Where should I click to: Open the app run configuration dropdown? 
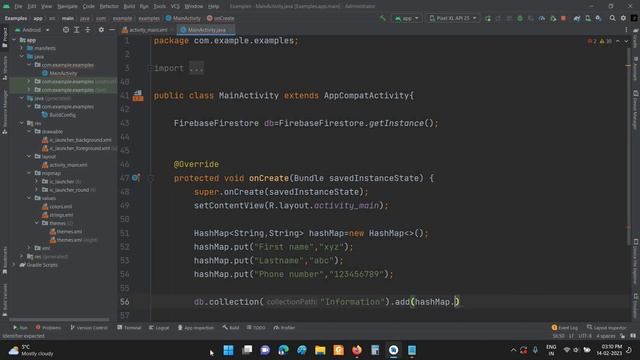click(407, 18)
